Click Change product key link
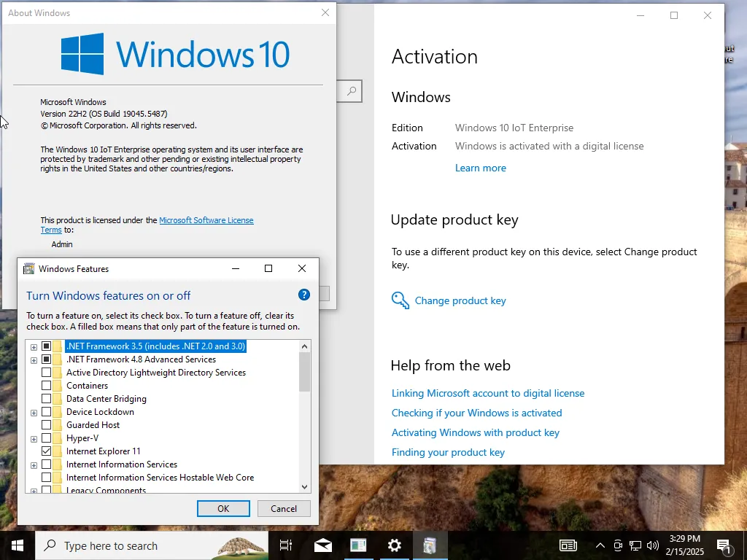 (x=460, y=300)
